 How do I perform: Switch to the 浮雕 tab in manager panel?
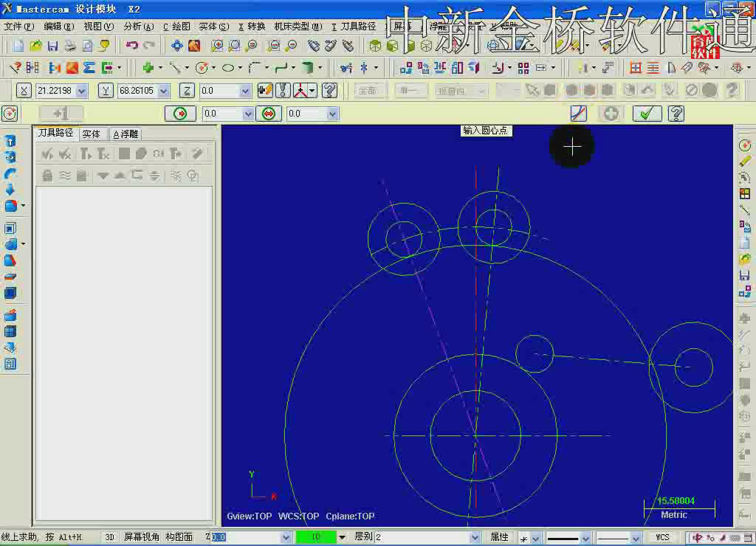pyautogui.click(x=126, y=134)
